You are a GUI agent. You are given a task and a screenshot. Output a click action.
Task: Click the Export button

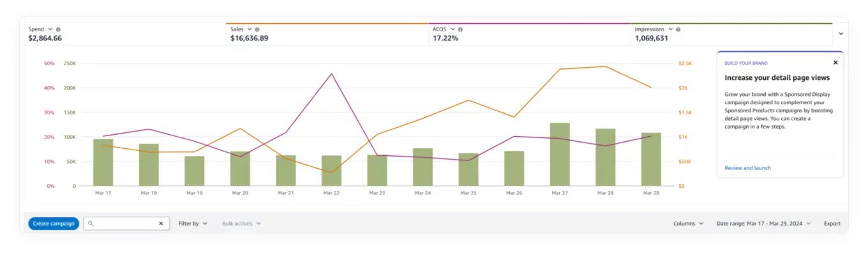[832, 224]
